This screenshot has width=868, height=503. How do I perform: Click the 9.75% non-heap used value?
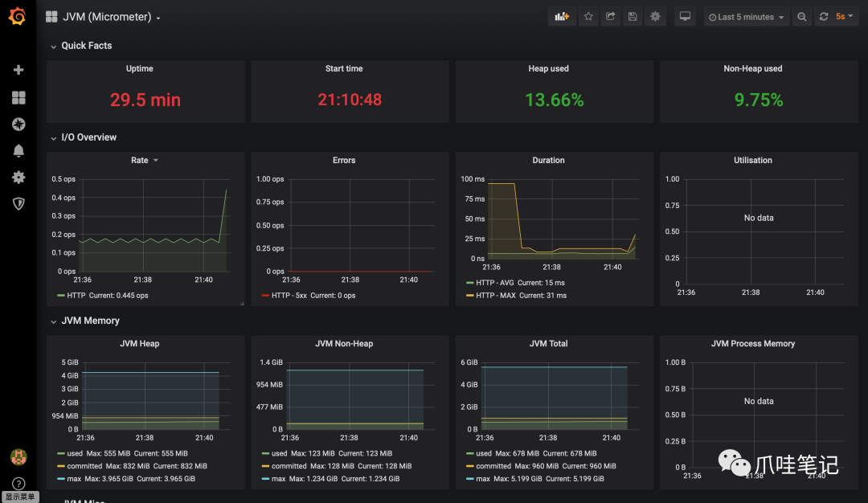pos(759,100)
